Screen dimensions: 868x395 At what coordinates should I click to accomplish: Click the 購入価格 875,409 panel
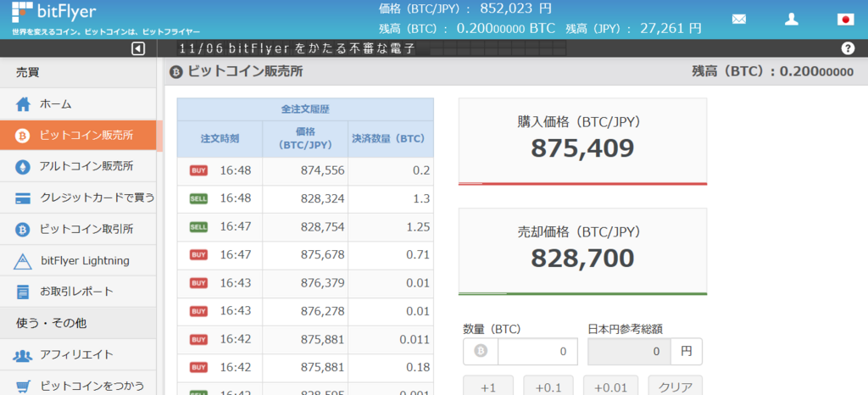click(582, 142)
